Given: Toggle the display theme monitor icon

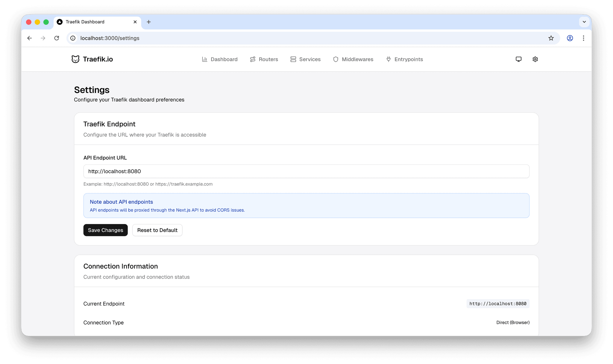Looking at the screenshot, I should (518, 59).
